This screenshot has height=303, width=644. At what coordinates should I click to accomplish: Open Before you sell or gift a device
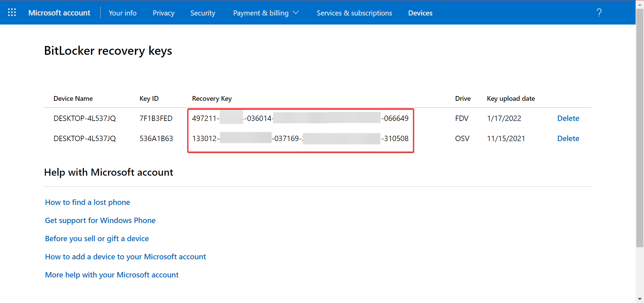click(97, 239)
